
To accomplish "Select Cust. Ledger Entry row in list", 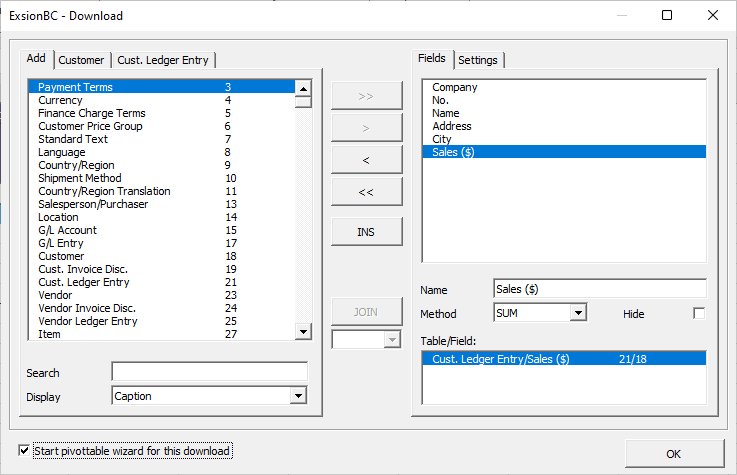I will [162, 282].
